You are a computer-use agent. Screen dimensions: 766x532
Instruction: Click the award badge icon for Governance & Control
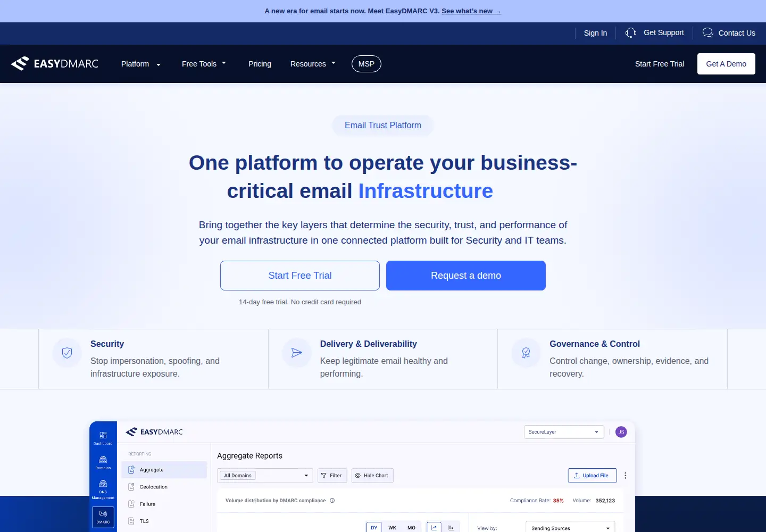[x=526, y=353]
